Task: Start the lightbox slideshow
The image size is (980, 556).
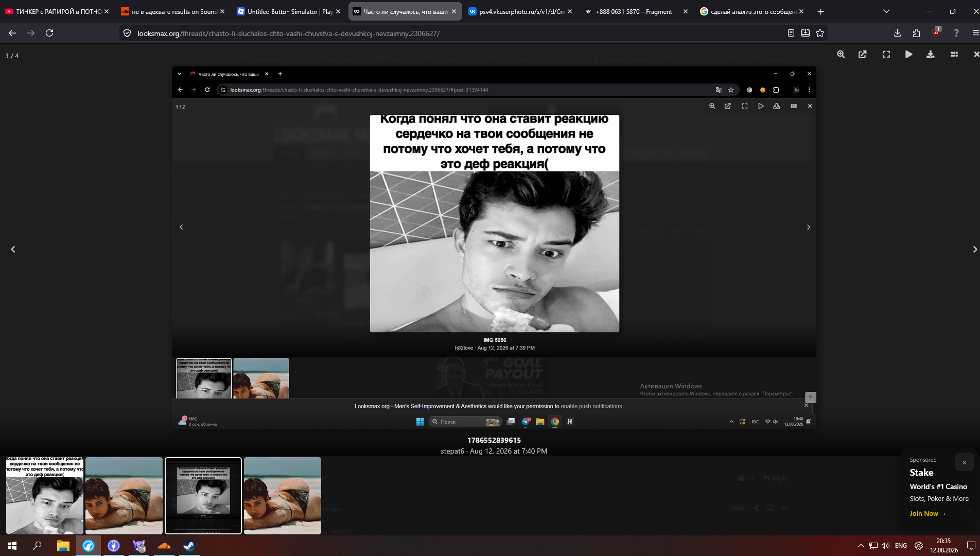Action: coord(909,55)
